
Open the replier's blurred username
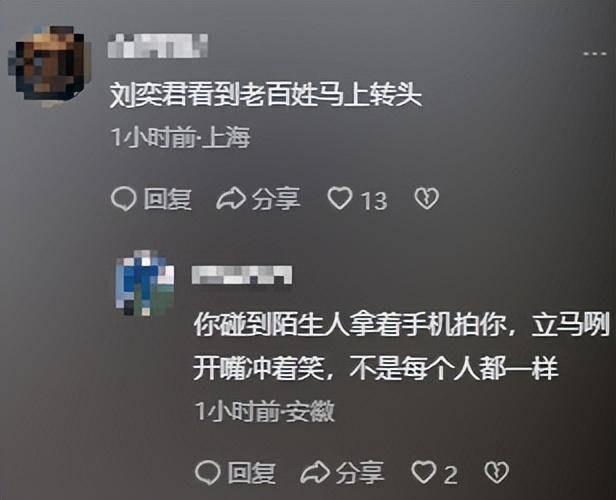pos(242,275)
